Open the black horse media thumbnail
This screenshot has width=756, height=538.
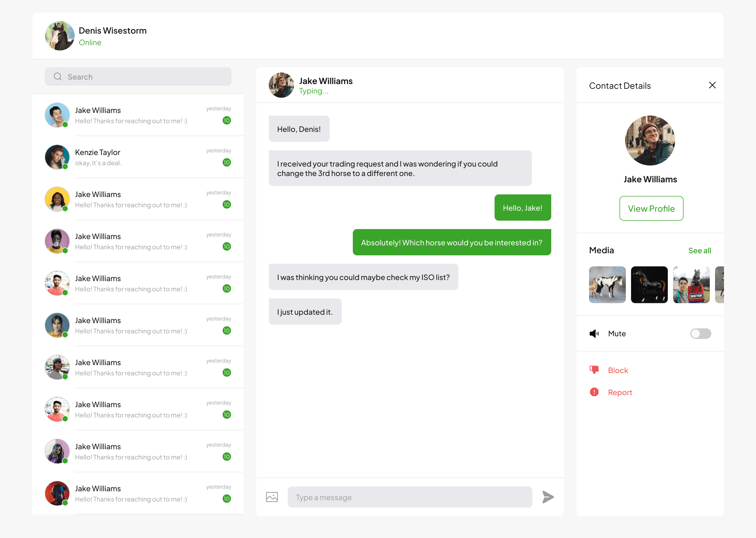coord(649,284)
